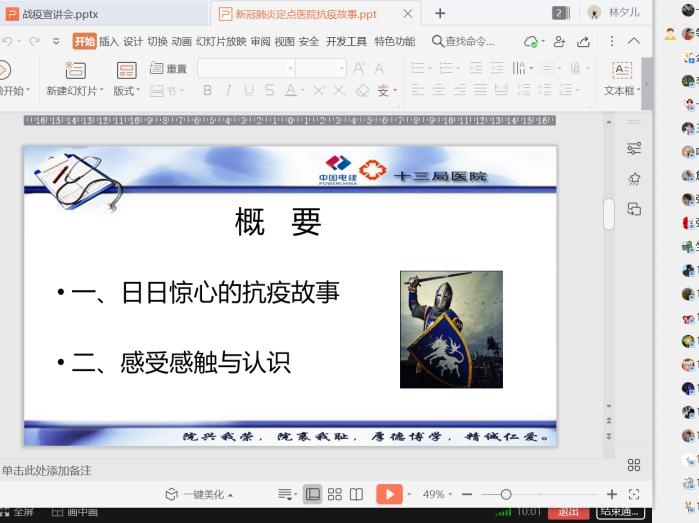The height and width of the screenshot is (523, 699).
Task: Click the zoom slider handle
Action: pyautogui.click(x=506, y=494)
